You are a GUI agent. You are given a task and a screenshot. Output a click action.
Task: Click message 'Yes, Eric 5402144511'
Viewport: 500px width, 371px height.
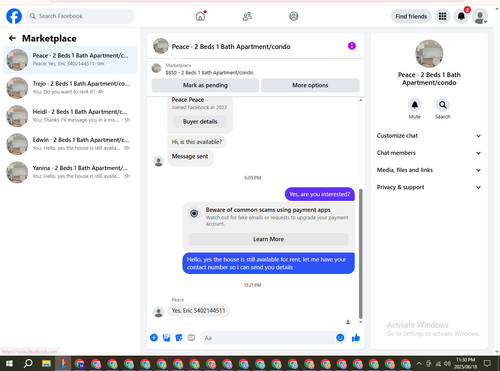tap(198, 311)
